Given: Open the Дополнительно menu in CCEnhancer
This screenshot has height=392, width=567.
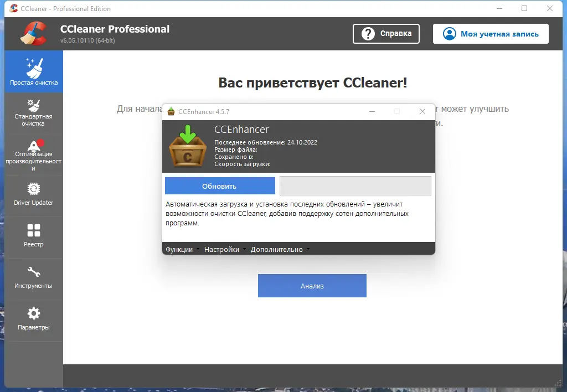Looking at the screenshot, I should [280, 250].
